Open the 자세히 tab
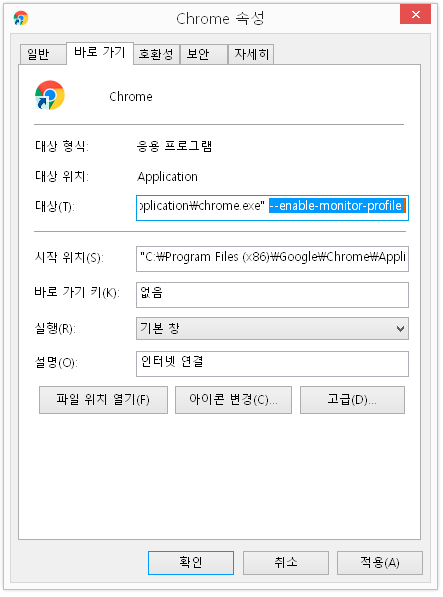The width and height of the screenshot is (443, 597). 251,54
